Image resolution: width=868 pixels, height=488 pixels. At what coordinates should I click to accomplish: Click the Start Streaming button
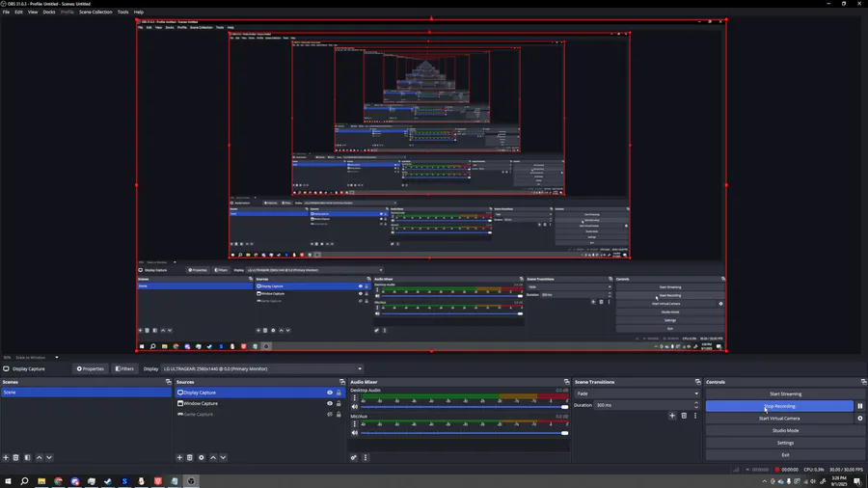click(x=785, y=393)
